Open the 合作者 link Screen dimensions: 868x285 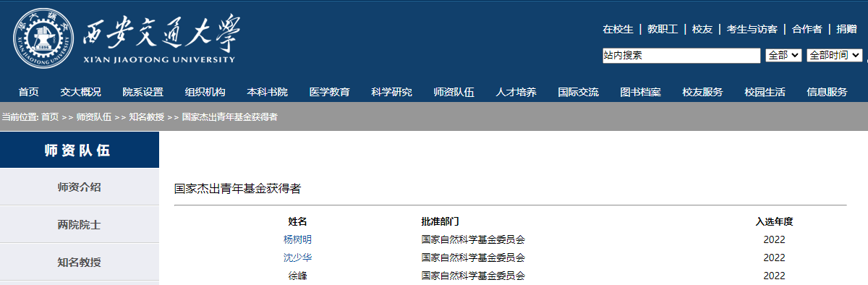pyautogui.click(x=807, y=29)
